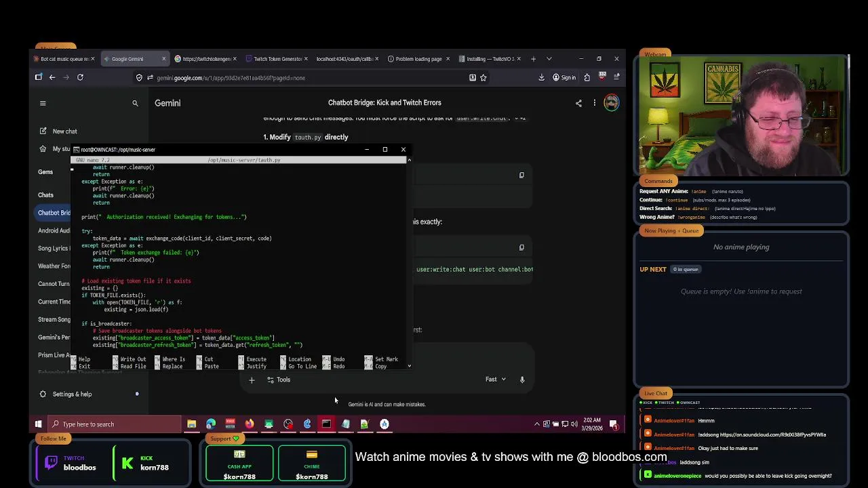Bookmark this page with the star
This screenshot has height=488, width=868.
click(x=484, y=78)
